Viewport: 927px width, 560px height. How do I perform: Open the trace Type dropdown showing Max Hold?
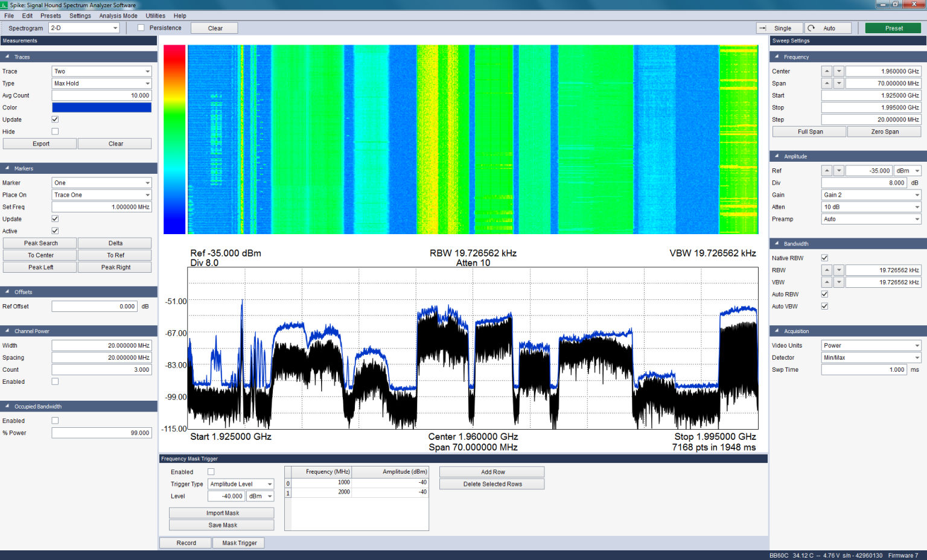101,83
